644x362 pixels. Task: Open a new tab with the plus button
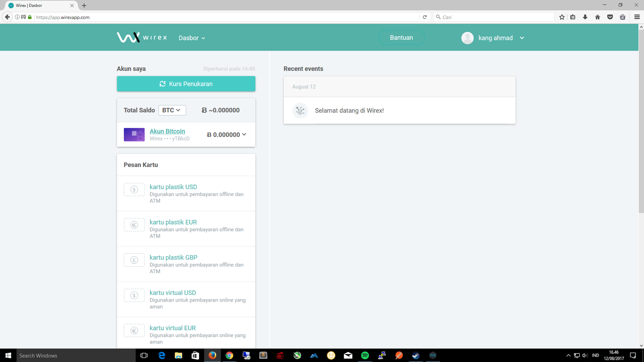pyautogui.click(x=84, y=6)
